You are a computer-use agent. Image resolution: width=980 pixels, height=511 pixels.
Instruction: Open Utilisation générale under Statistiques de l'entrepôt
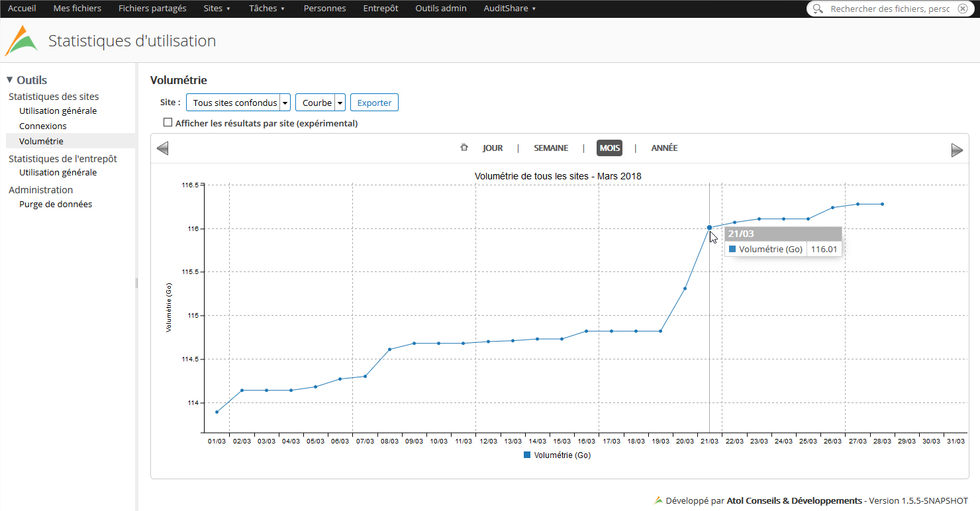coord(58,172)
